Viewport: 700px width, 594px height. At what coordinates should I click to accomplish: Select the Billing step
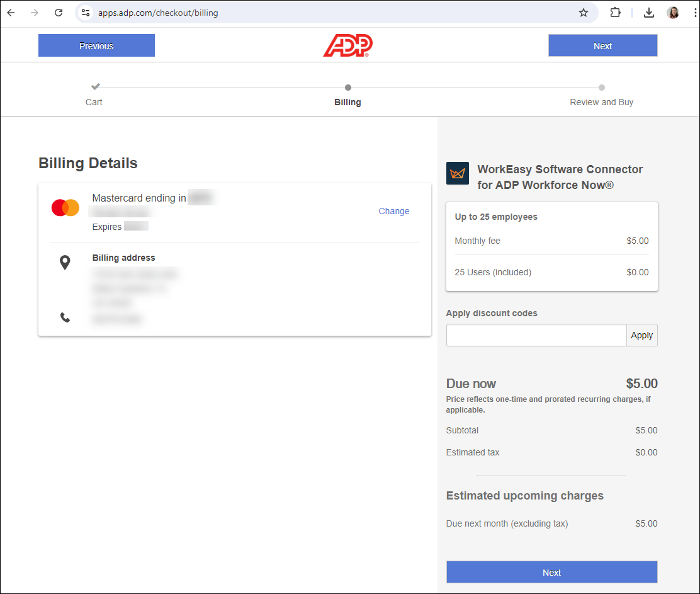[x=347, y=96]
